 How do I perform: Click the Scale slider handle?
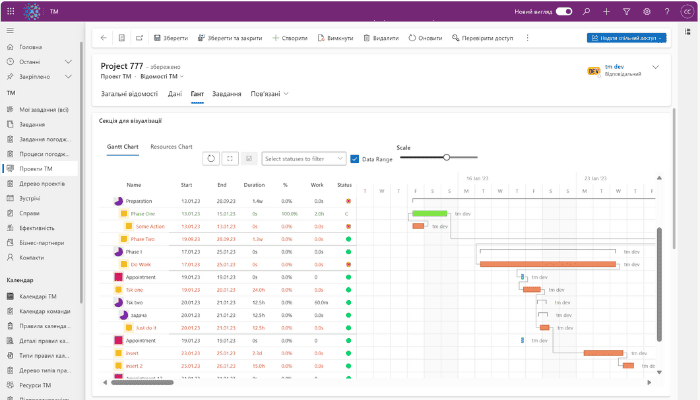coord(446,157)
